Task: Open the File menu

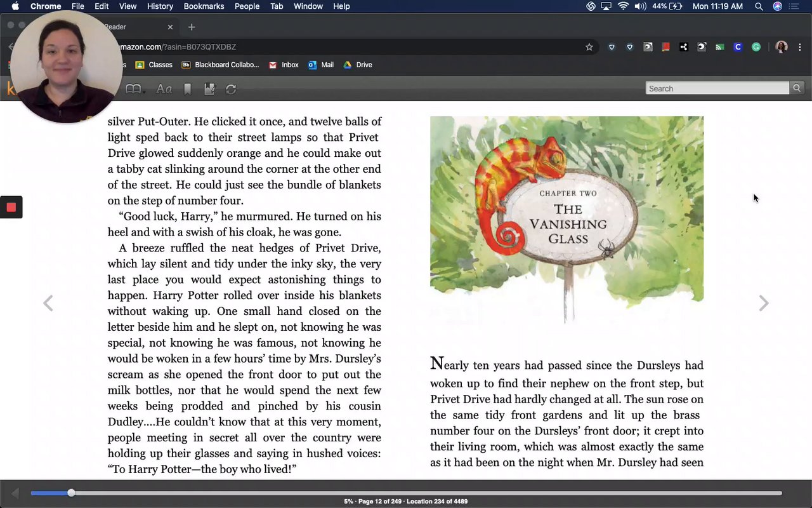Action: pyautogui.click(x=78, y=6)
